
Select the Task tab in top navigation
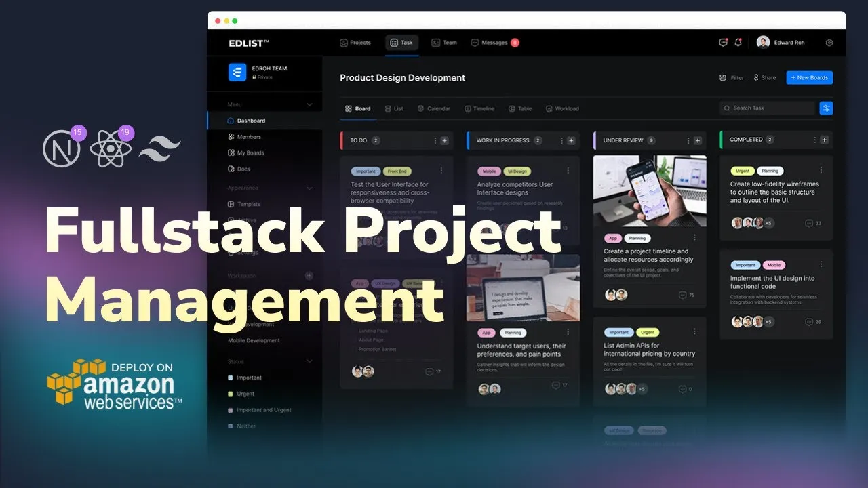402,43
